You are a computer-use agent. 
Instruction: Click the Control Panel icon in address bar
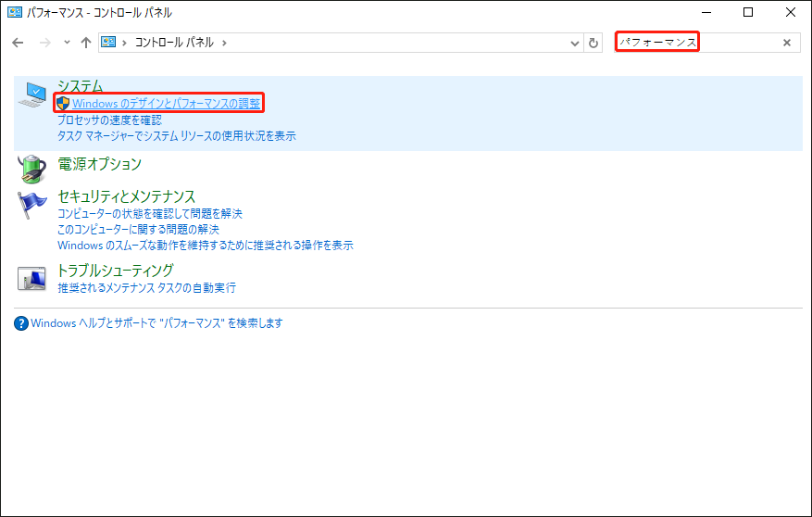coord(108,42)
